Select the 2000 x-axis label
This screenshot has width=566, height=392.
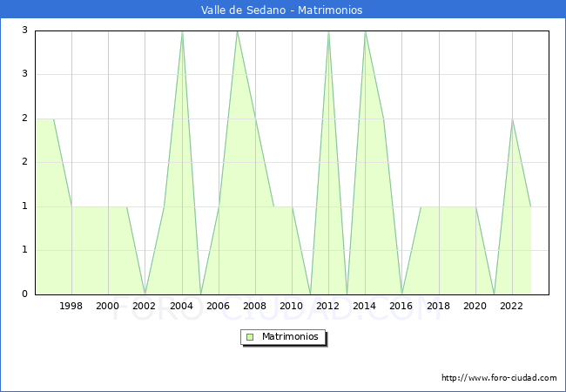pos(108,306)
